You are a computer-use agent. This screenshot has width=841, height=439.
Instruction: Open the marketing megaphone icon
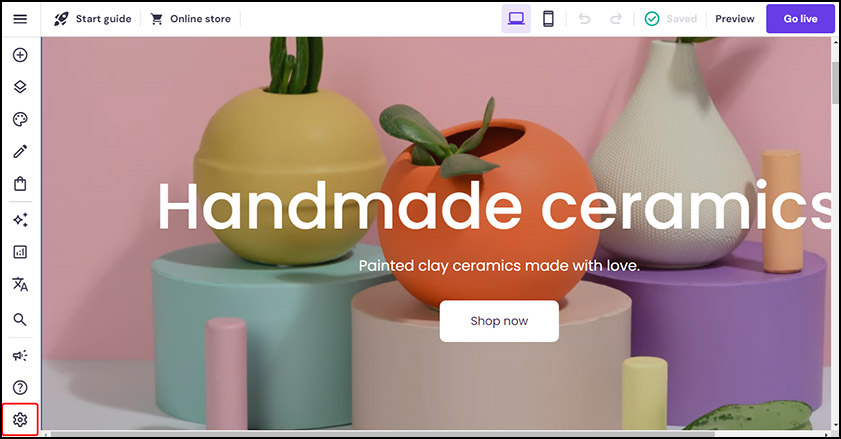pyautogui.click(x=20, y=355)
